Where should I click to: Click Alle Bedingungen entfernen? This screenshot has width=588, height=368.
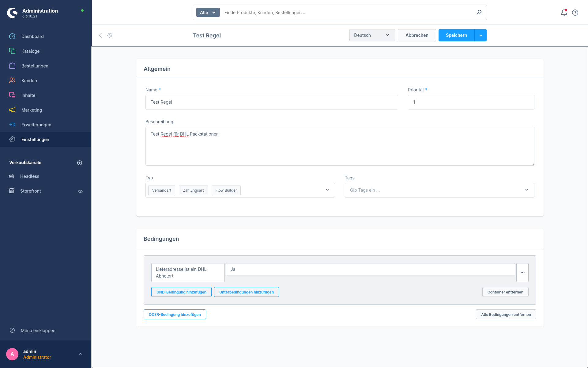click(x=506, y=314)
